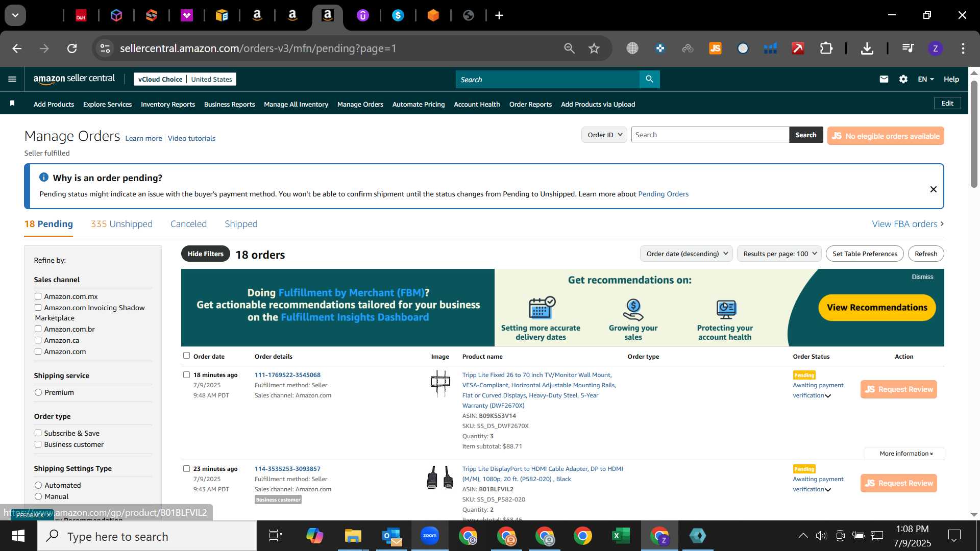This screenshot has height=551, width=980.
Task: Switch to the Shipped tab
Action: (x=241, y=224)
